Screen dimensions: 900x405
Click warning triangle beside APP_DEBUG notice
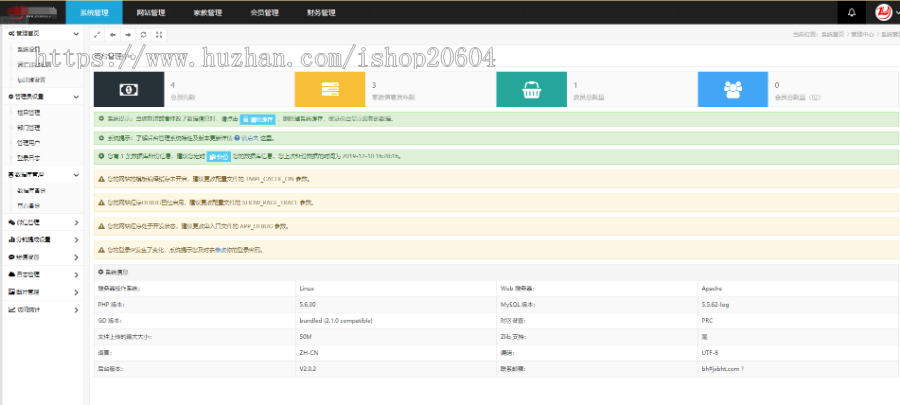pos(102,226)
